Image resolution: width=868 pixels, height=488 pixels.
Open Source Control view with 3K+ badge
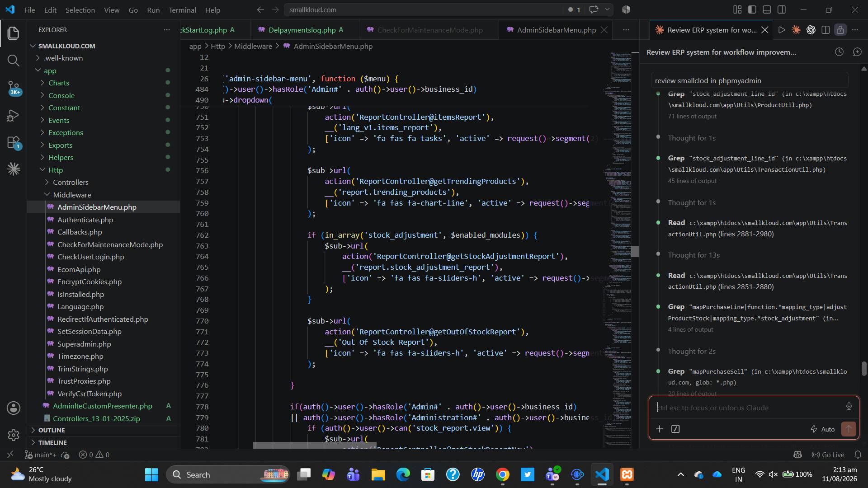tap(14, 88)
